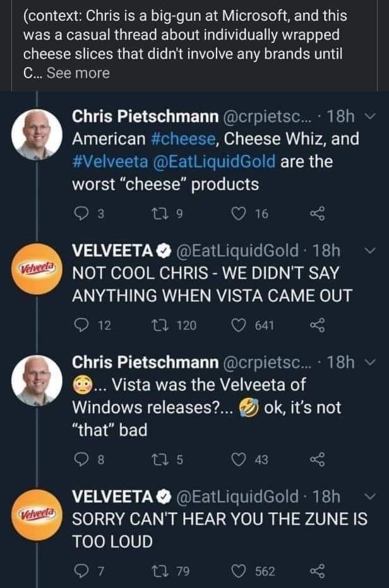
Task: Open Velveeta's avatar on the Vista tweet
Action: tap(37, 268)
